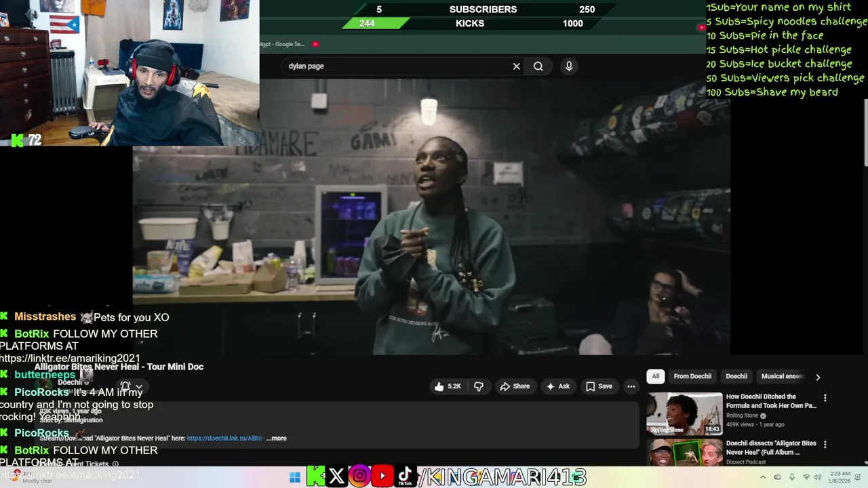The width and height of the screenshot is (868, 488).
Task: Dislike the Doechii tour video
Action: [x=479, y=386]
